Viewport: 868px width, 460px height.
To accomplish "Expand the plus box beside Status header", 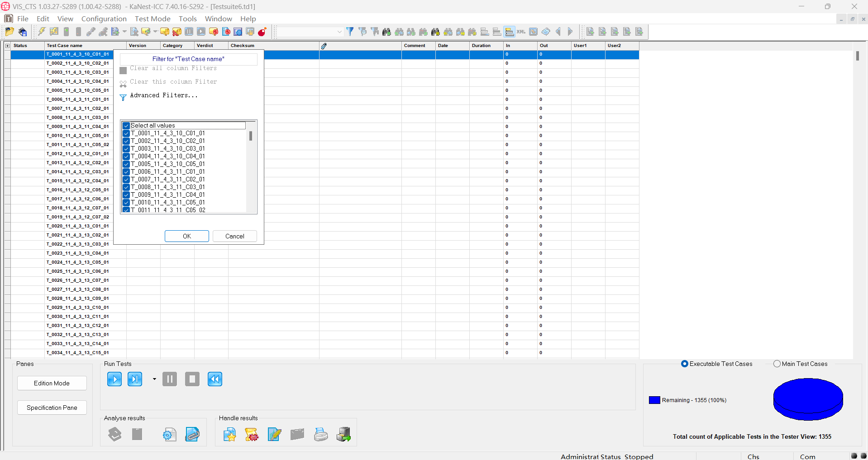I will pos(7,46).
